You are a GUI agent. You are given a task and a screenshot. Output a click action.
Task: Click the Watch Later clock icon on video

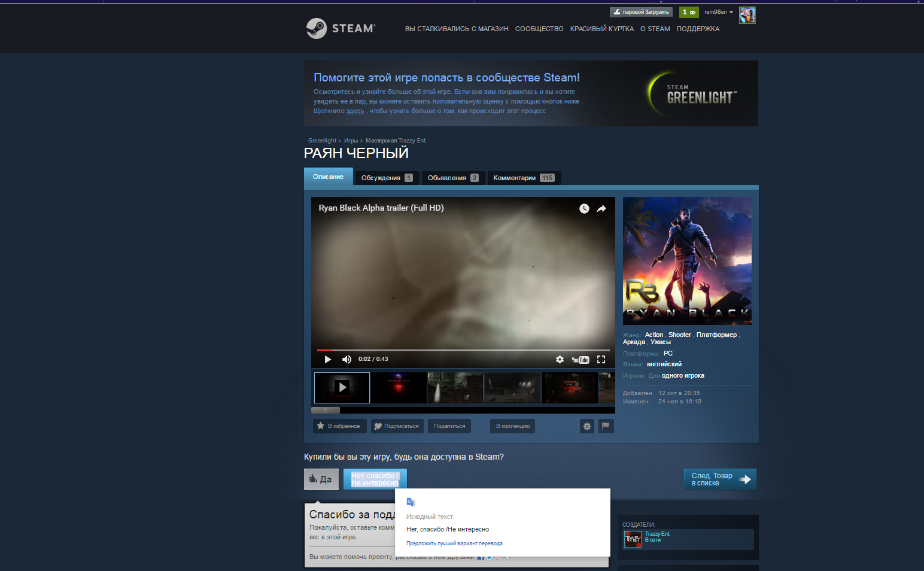(x=584, y=208)
